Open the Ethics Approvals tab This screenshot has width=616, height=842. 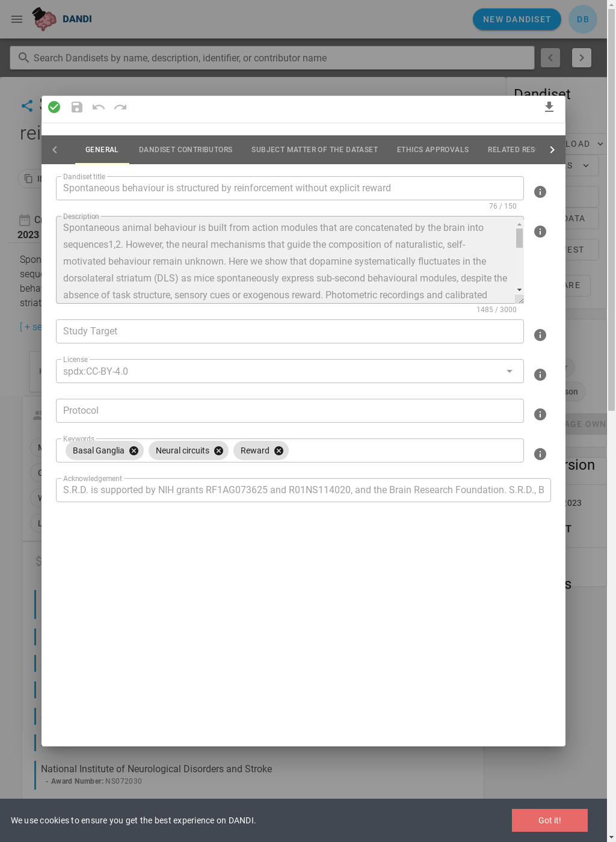point(433,150)
